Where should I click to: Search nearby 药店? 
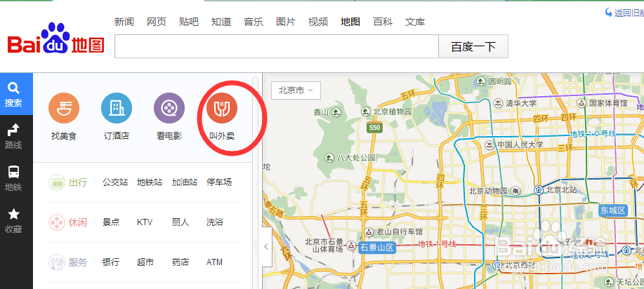(x=180, y=262)
